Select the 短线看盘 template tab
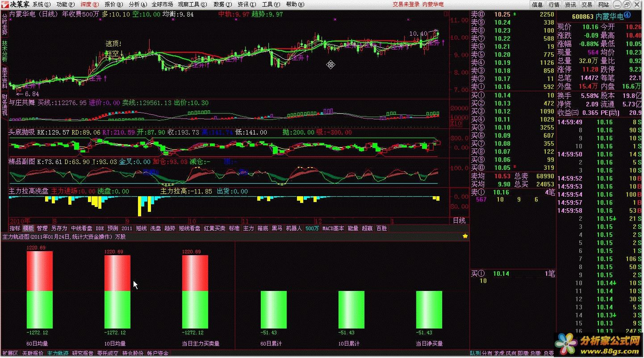 [x=189, y=228]
